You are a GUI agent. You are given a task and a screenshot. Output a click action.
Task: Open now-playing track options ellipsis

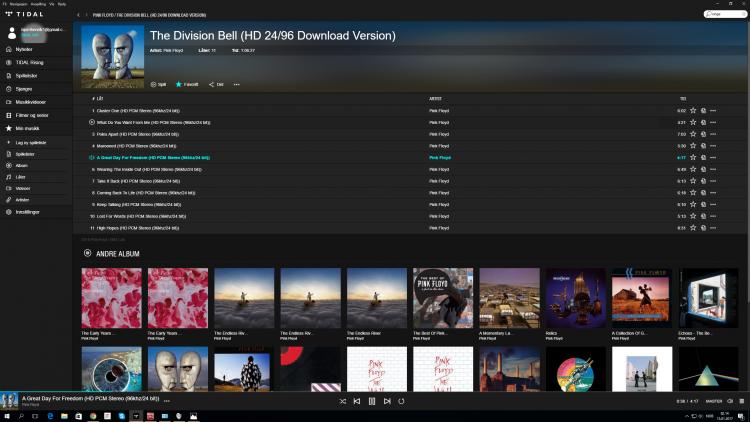167,400
